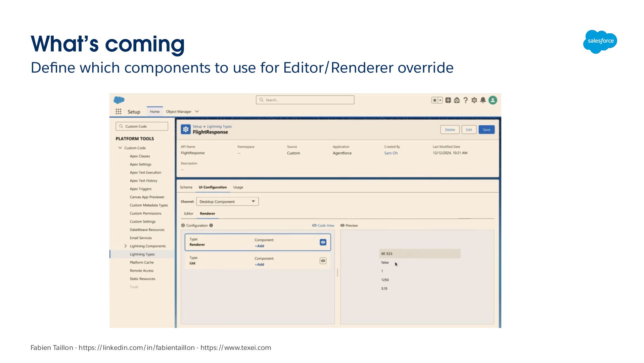Expand the Object Manager tab chevron
This screenshot has height=363, width=644.
(197, 112)
